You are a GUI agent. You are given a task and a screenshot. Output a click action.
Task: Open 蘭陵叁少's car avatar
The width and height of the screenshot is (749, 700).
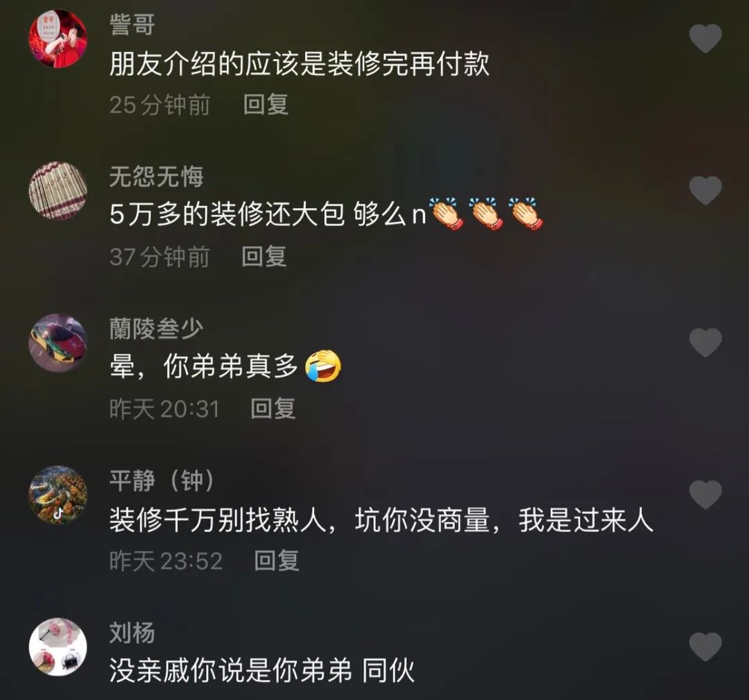pos(58,343)
